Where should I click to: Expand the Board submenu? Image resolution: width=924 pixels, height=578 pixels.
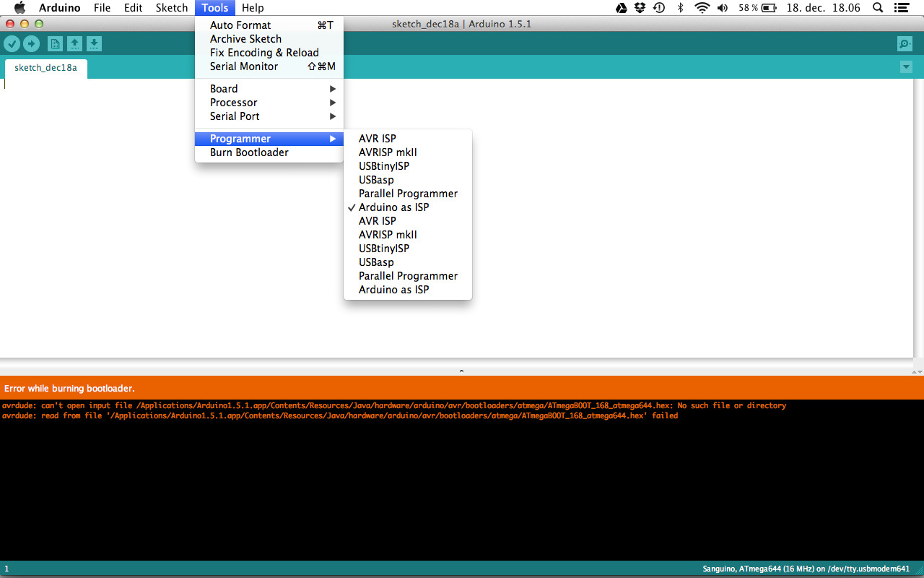[269, 89]
